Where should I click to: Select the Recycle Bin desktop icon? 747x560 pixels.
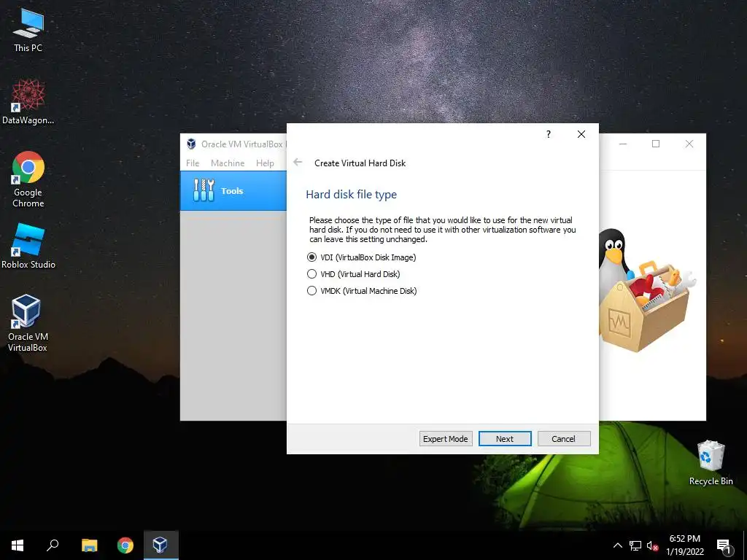coord(711,462)
